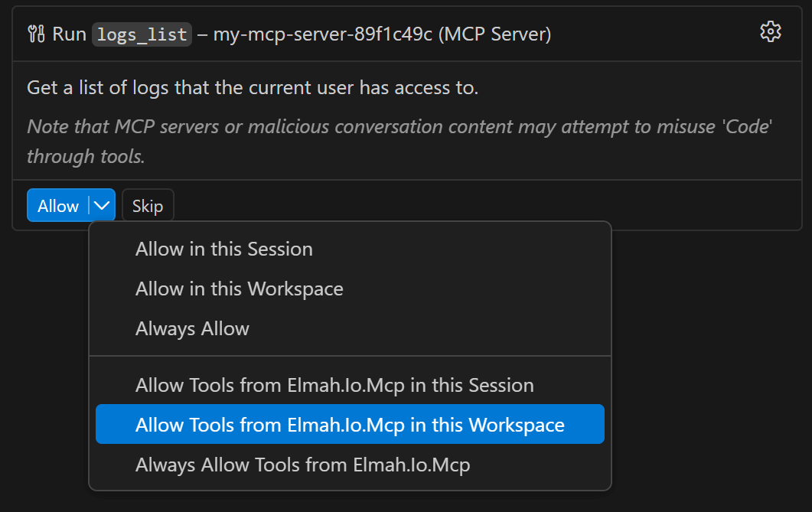Pick Allow in this Workspace

238,289
